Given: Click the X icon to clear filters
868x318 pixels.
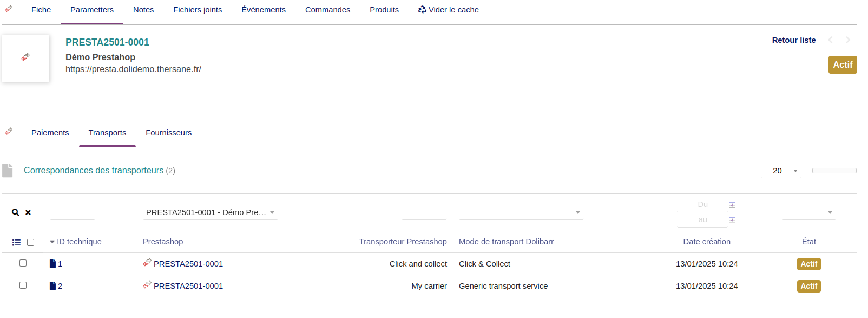Looking at the screenshot, I should point(28,212).
